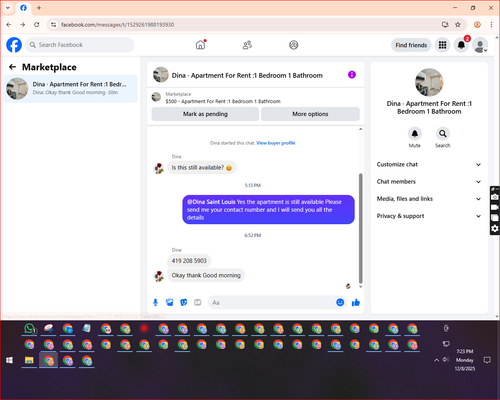Click the Find friends button
The width and height of the screenshot is (500, 400).
[x=411, y=45]
